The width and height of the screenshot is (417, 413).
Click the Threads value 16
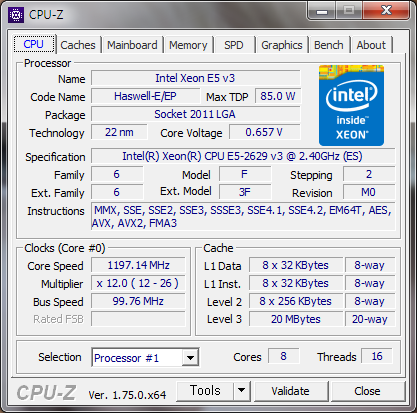pos(377,356)
